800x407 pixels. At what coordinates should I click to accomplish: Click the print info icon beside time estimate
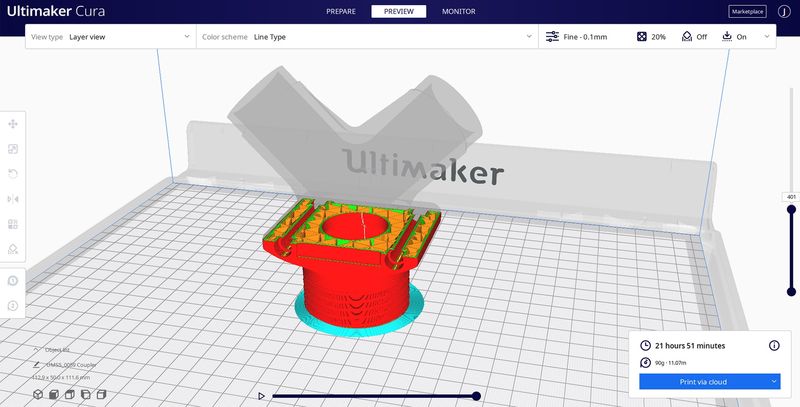773,345
